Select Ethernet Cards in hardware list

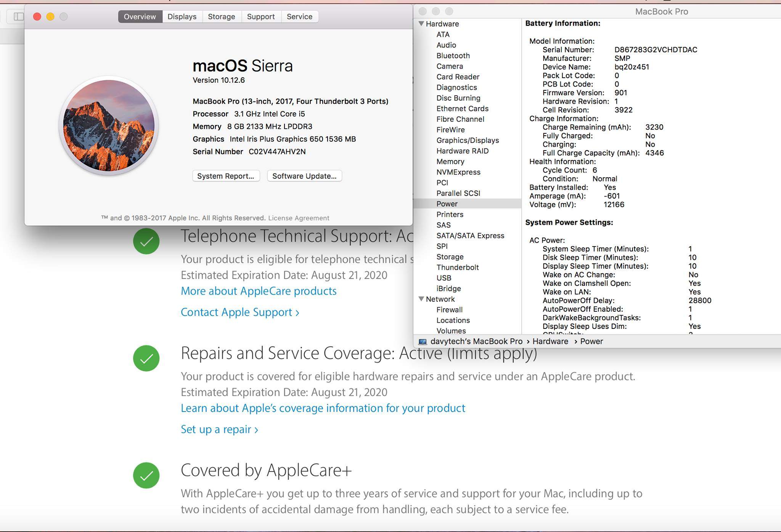point(462,109)
